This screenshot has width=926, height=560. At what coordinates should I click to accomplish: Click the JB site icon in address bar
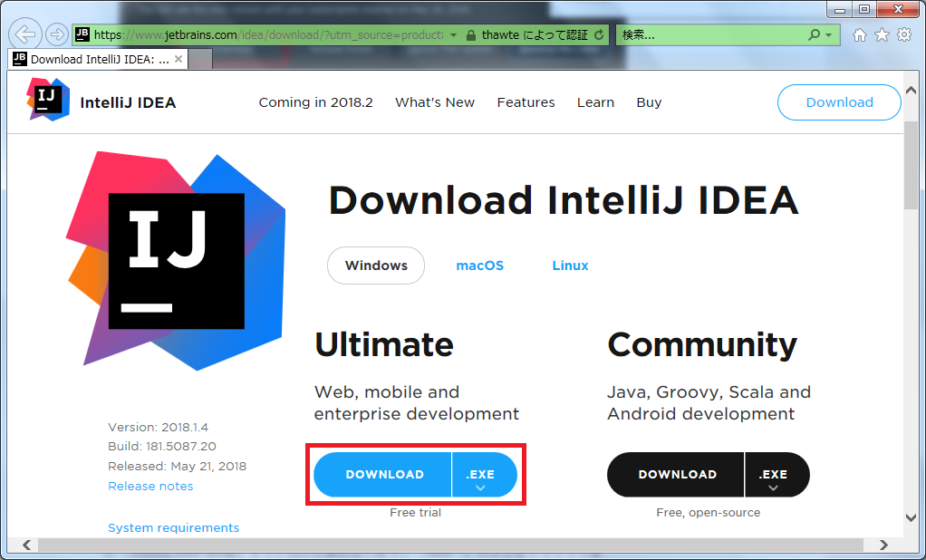(x=82, y=34)
